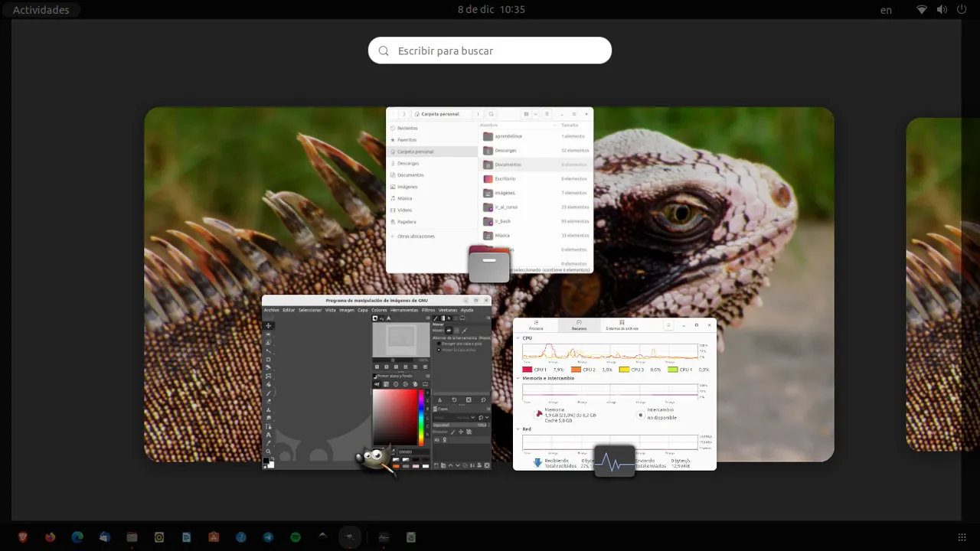
Task: Select the Crop tool in GIMP toolbox
Action: pyautogui.click(x=269, y=360)
